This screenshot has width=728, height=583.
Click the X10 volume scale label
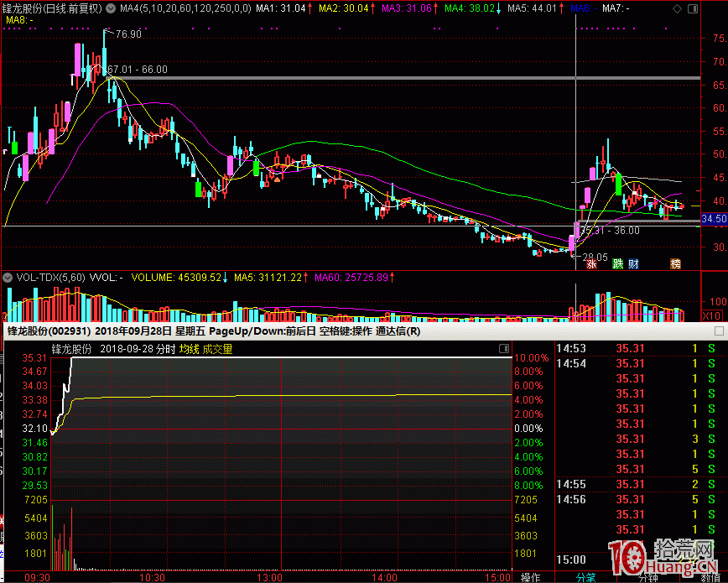[x=712, y=315]
